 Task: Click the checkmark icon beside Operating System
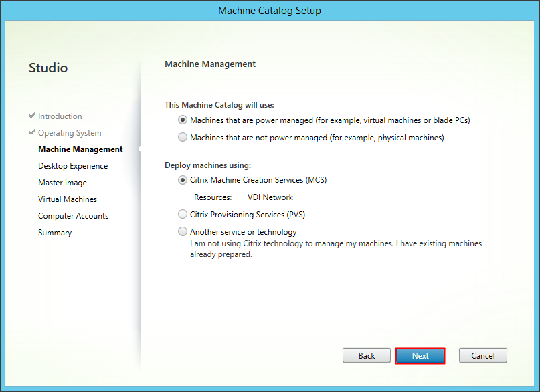click(x=32, y=132)
